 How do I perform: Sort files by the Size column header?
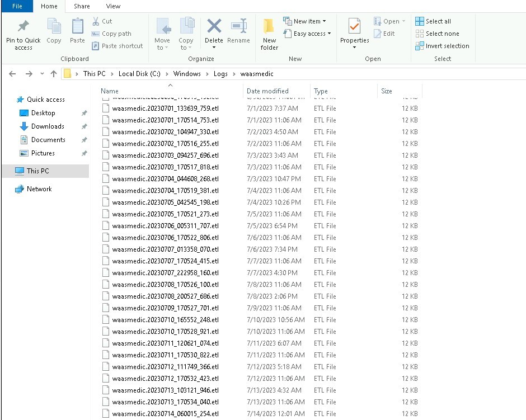[x=385, y=91]
